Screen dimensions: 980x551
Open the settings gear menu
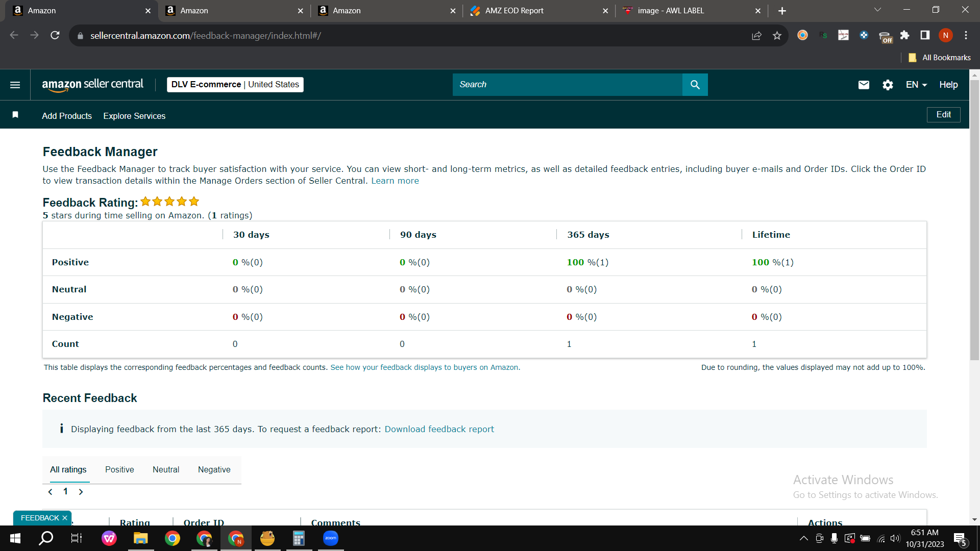(x=888, y=85)
